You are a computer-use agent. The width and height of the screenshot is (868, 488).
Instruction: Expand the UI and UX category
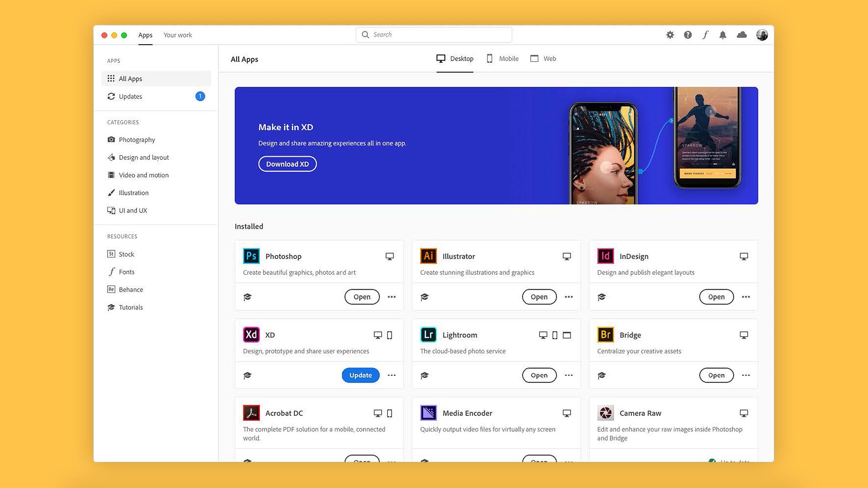click(x=132, y=210)
